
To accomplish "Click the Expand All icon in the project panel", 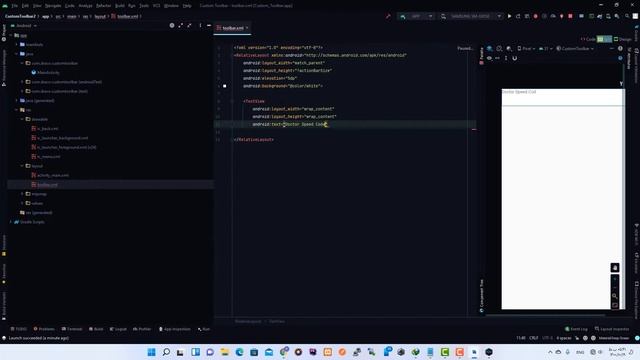I will (x=181, y=25).
